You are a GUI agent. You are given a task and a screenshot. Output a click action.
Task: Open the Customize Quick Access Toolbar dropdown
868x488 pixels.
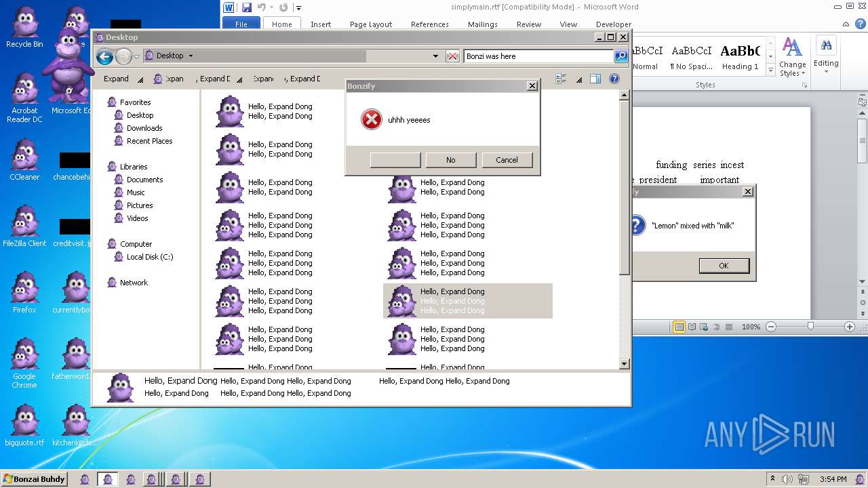click(x=298, y=8)
